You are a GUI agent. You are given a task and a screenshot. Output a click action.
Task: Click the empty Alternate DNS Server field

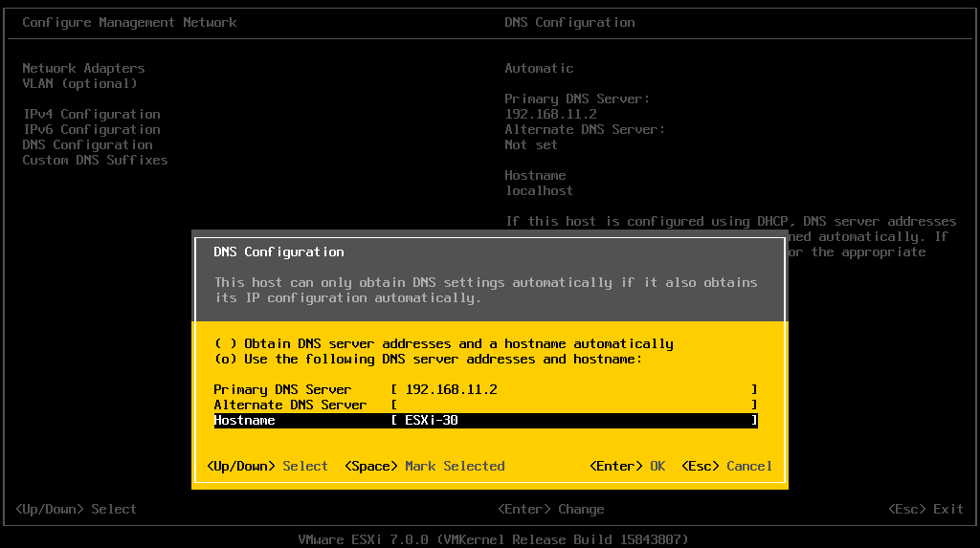(574, 405)
